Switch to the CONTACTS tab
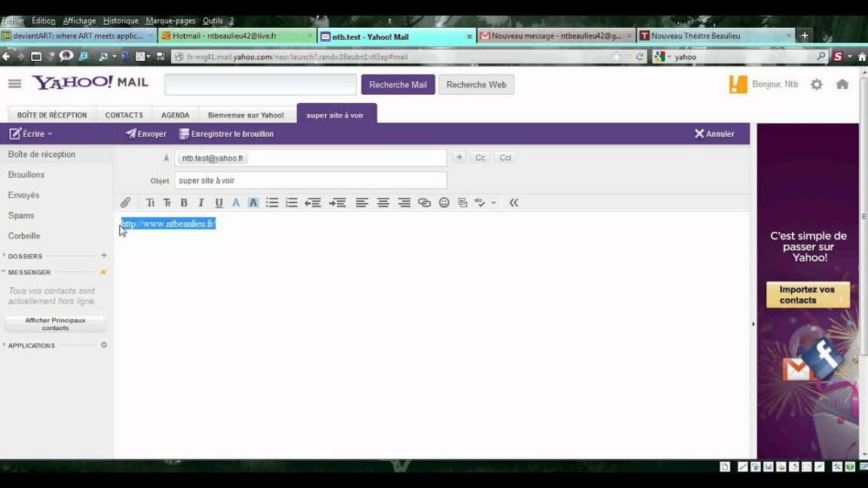Image resolution: width=868 pixels, height=488 pixels. pos(124,114)
